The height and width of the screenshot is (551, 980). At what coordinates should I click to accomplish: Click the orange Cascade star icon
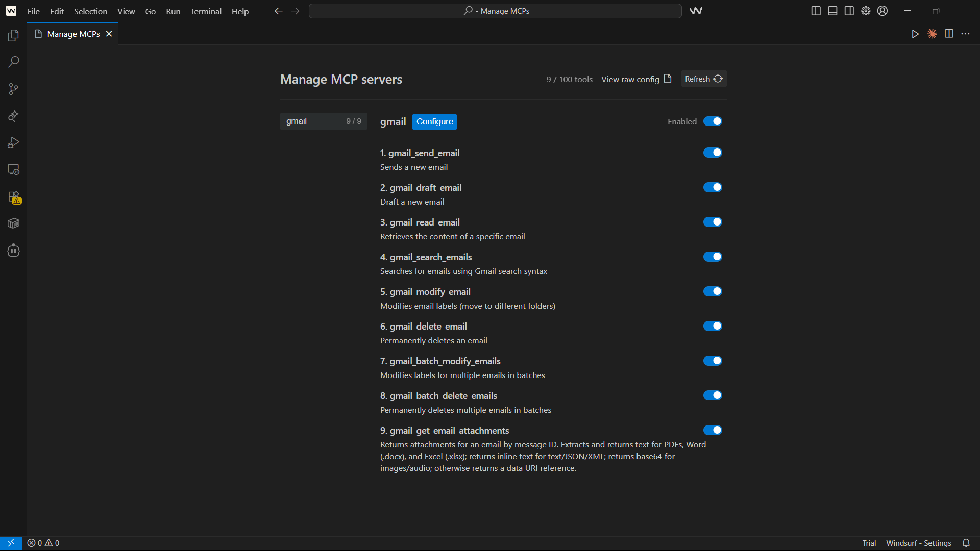tap(932, 34)
